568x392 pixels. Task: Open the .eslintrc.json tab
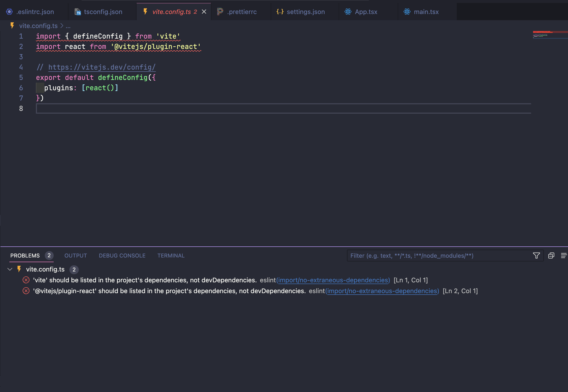pos(34,12)
